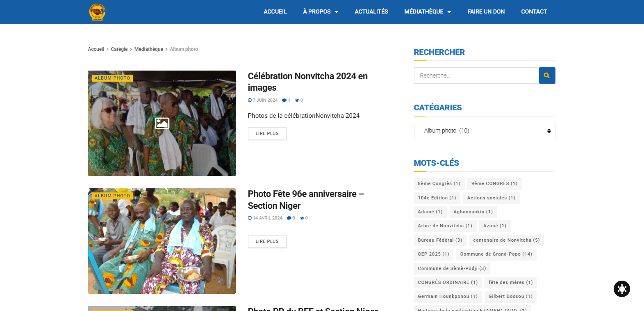Viewport: 644px width, 311px height.
Task: Go to ACCUEIL in navigation
Action: (x=275, y=11)
